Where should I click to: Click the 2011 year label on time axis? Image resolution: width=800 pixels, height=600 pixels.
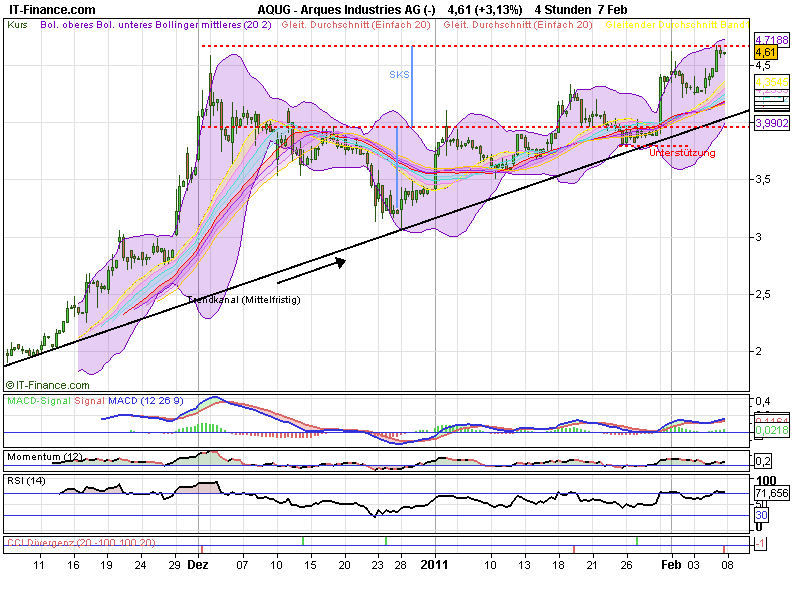pos(434,565)
